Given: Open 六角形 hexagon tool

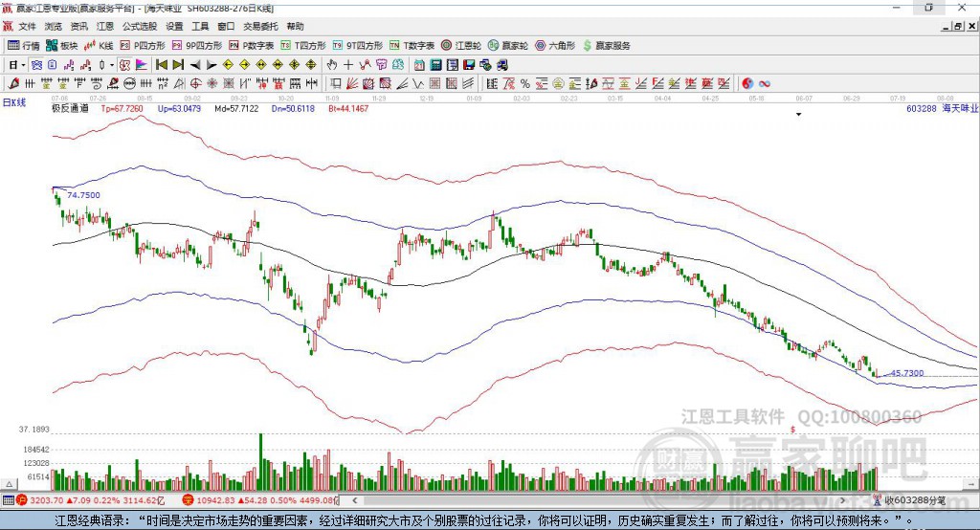Looking at the screenshot, I should [555, 46].
